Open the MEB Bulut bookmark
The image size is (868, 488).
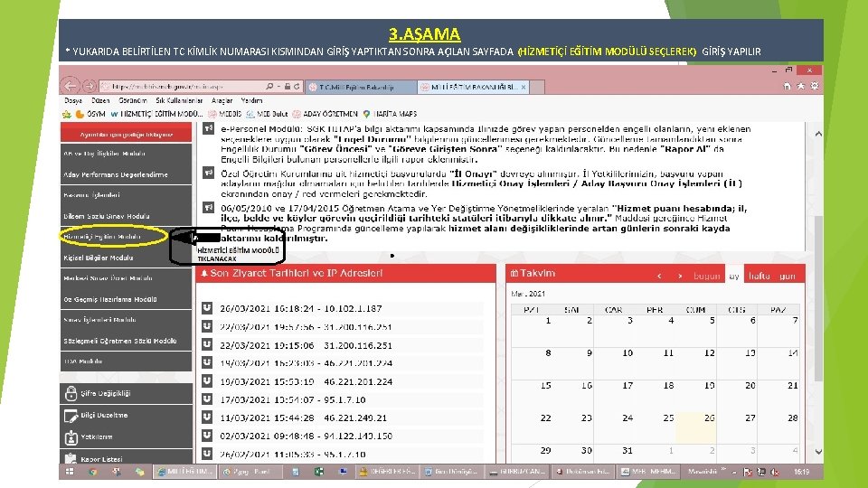(x=267, y=114)
